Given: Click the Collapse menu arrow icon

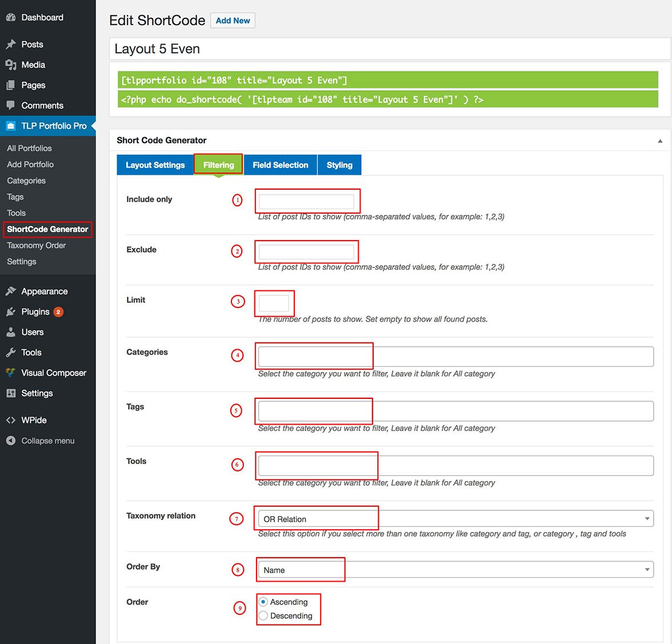Looking at the screenshot, I should (x=11, y=441).
